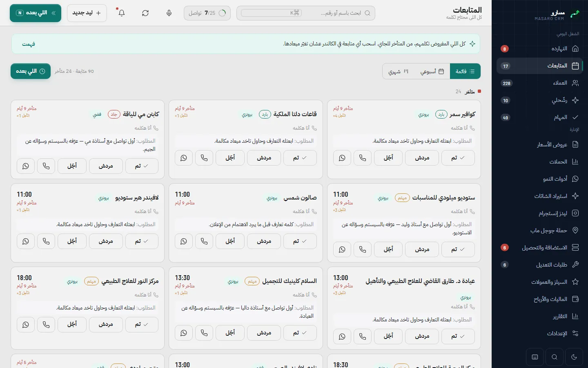This screenshot has height=368, width=588.
Task: Go to النهارده in the sidebar
Action: click(540, 49)
